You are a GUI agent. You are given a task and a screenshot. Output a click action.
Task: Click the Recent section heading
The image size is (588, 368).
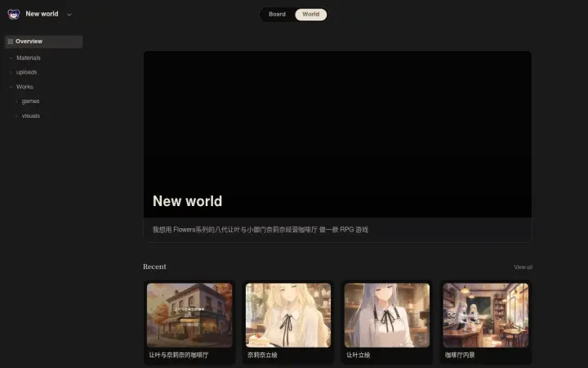click(x=154, y=267)
